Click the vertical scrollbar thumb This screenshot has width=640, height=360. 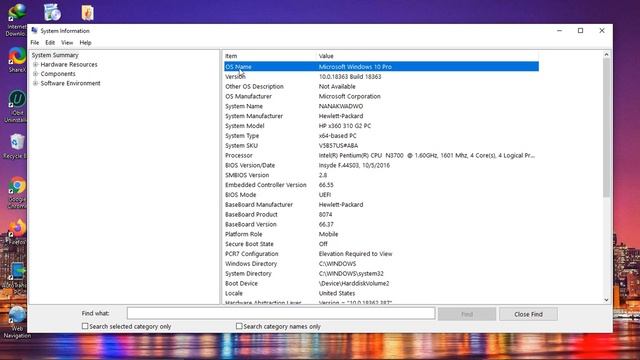[x=607, y=128]
